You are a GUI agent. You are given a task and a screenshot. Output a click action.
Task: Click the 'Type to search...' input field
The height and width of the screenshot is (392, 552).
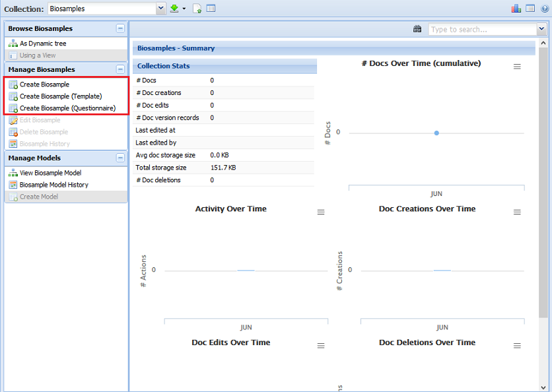coord(482,30)
